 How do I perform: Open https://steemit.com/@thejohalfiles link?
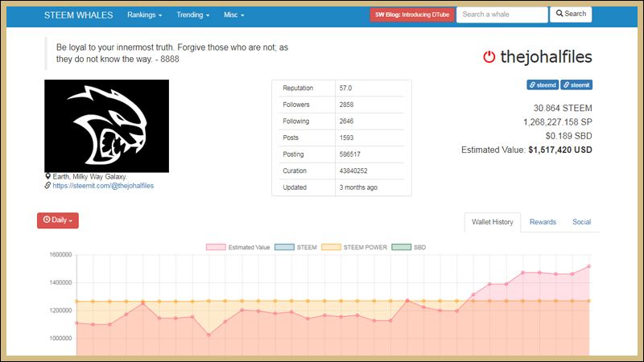click(x=103, y=186)
